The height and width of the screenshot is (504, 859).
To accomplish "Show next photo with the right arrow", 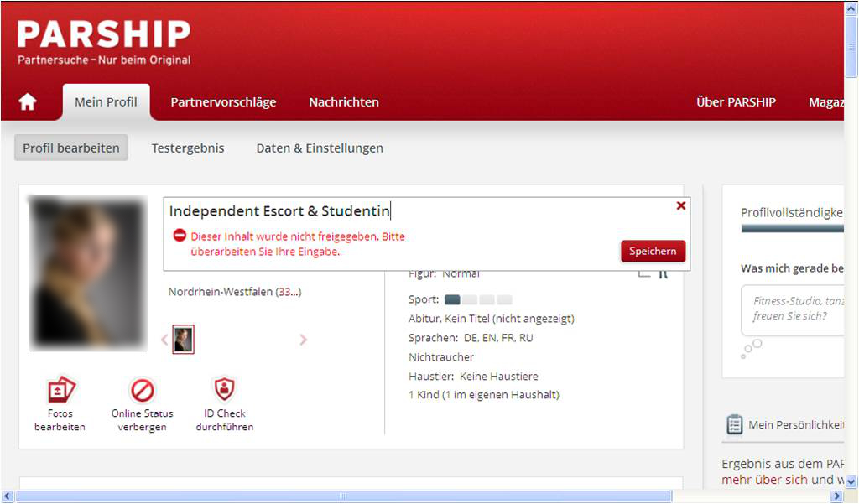I will tap(303, 340).
